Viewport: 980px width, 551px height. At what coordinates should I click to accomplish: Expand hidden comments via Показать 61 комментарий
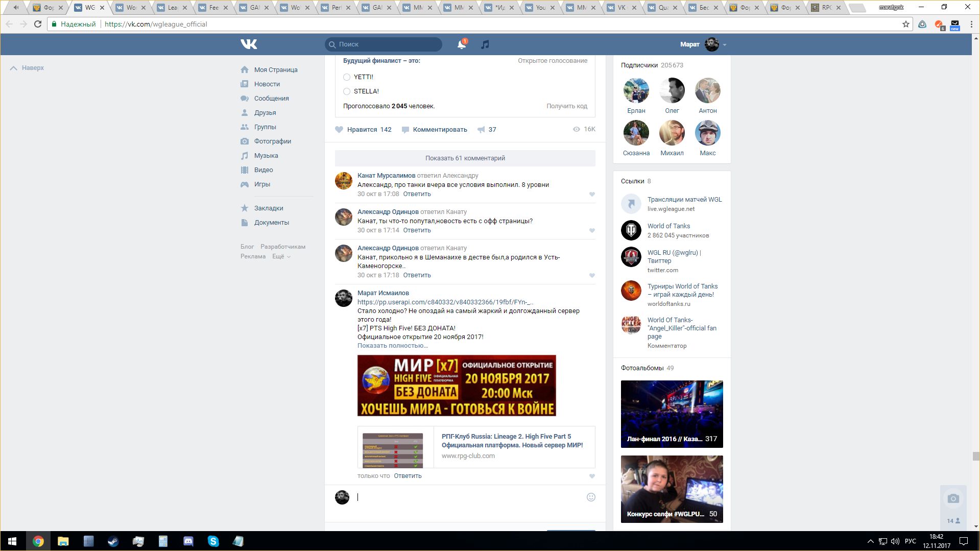(465, 158)
